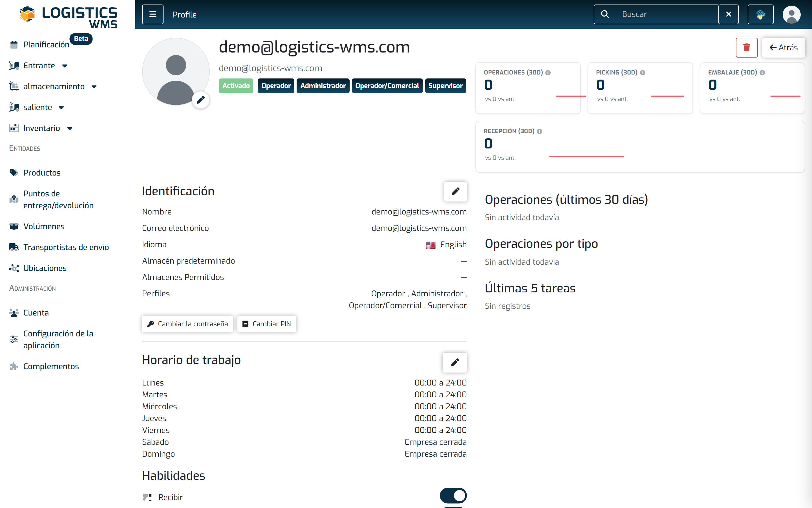Open Volúmenes menu item
812x508 pixels.
coord(44,226)
